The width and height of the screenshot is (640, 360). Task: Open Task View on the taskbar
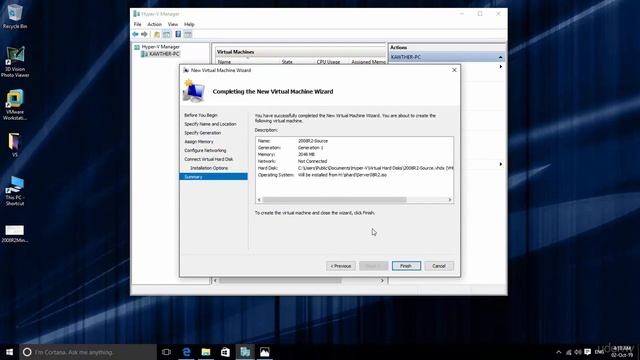click(x=166, y=352)
